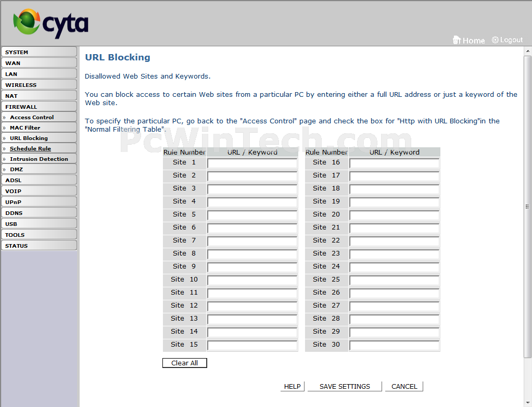Open the ADSL menu
This screenshot has height=407, width=532.
[39, 180]
